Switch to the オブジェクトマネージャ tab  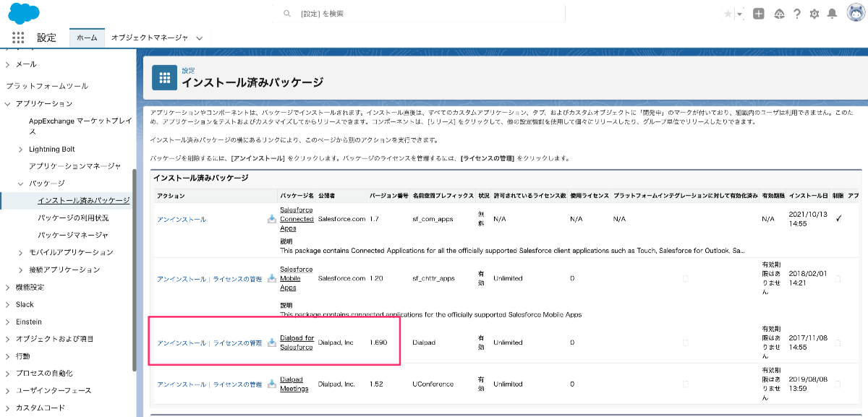click(150, 38)
